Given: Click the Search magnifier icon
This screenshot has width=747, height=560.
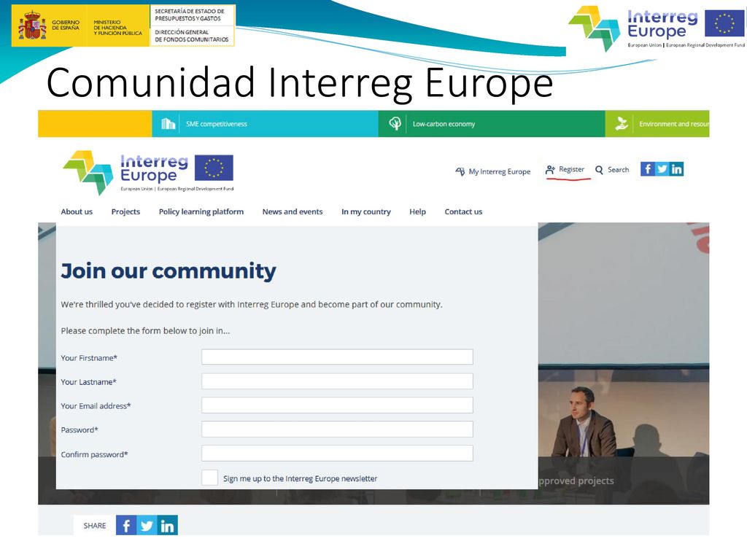Looking at the screenshot, I should (x=600, y=170).
